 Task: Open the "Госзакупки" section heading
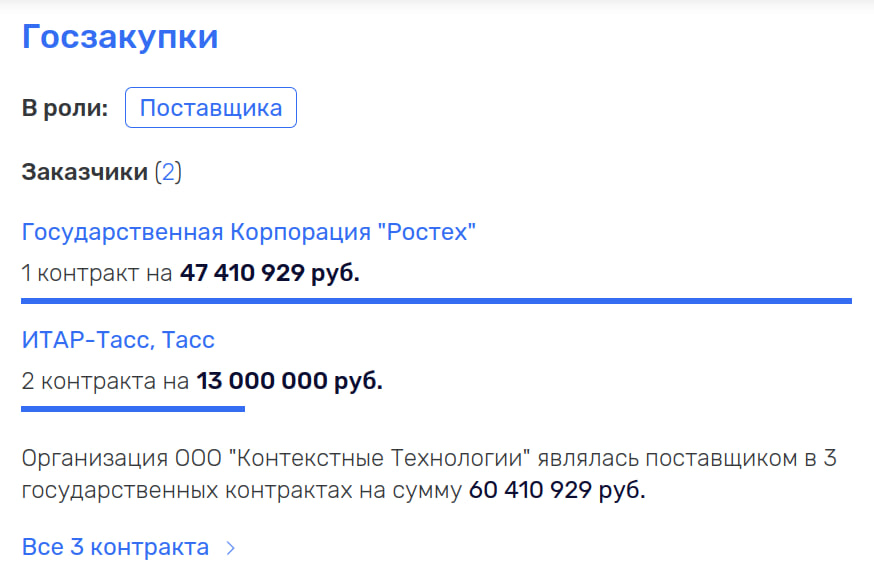coord(120,37)
